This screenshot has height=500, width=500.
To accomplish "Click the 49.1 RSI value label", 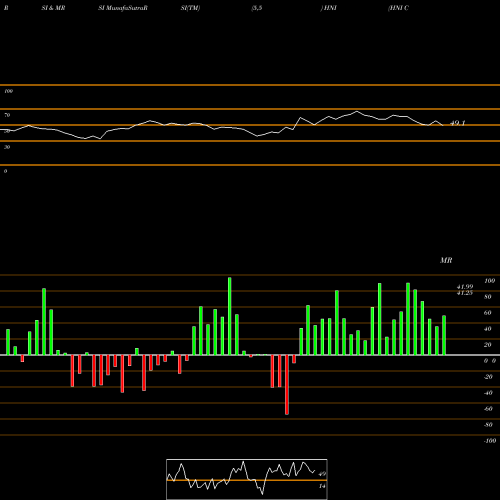I will pos(458,123).
